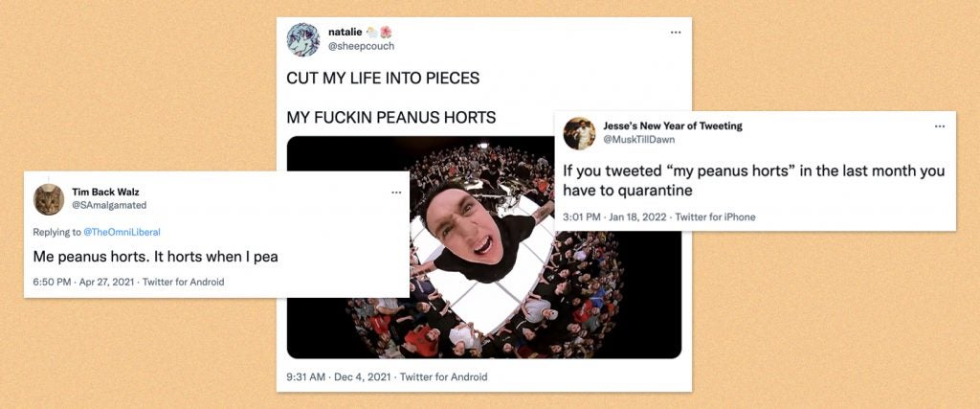Open Jesse's profile avatar picture
The image size is (980, 409).
click(x=579, y=133)
